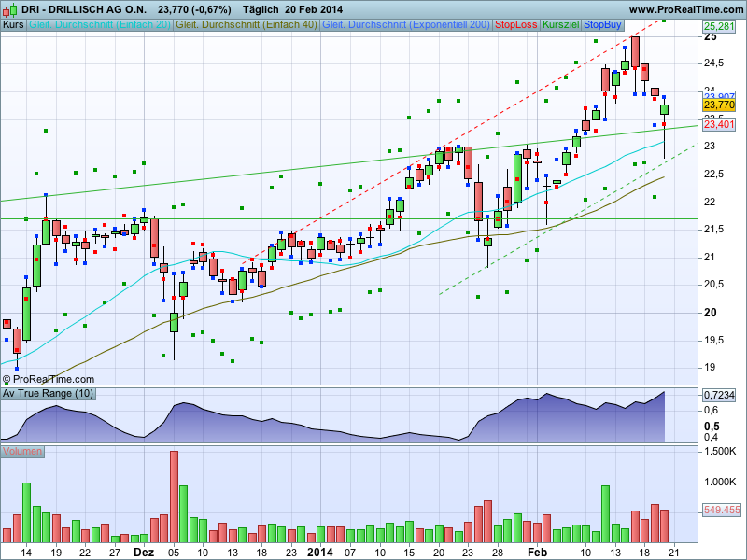Click the green 25,281 price tag
747x560 pixels.
(719, 26)
